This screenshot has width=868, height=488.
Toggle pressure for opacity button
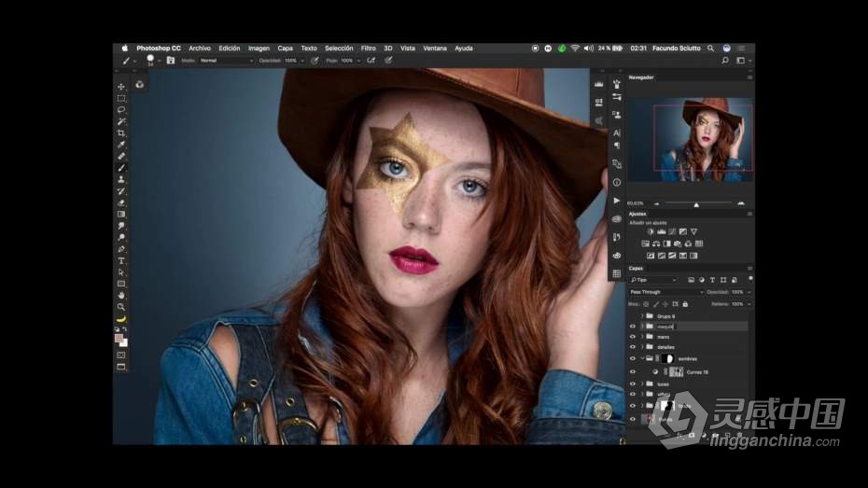[x=315, y=61]
